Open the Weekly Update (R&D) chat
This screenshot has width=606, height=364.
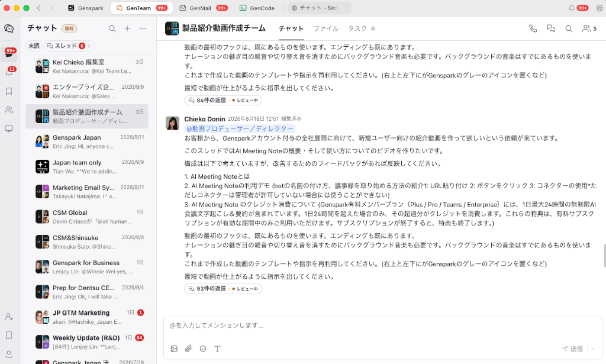[x=86, y=342]
